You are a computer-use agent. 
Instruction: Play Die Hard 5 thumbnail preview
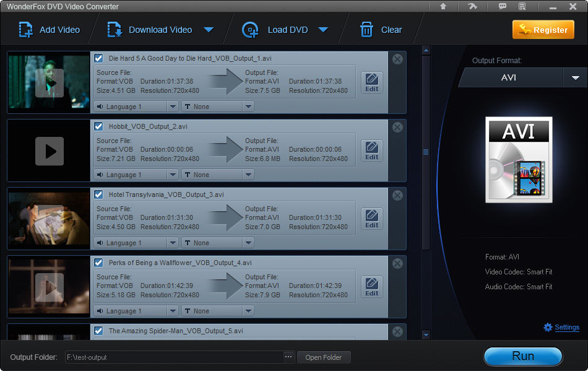[50, 83]
